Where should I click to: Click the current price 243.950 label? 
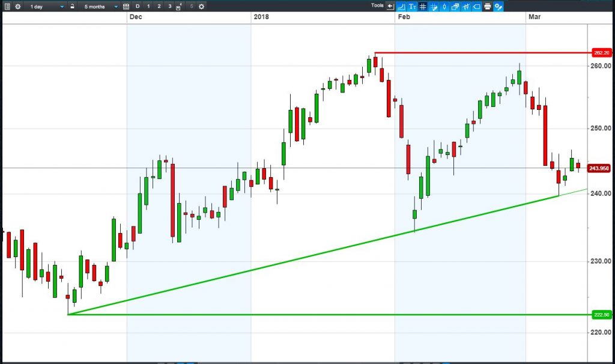pos(599,168)
